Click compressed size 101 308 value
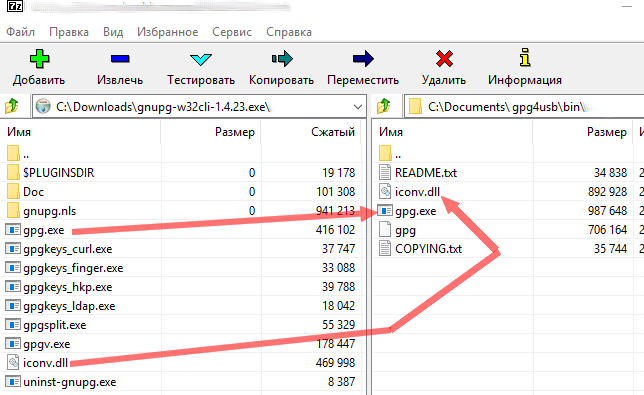This screenshot has height=395, width=644. click(335, 191)
